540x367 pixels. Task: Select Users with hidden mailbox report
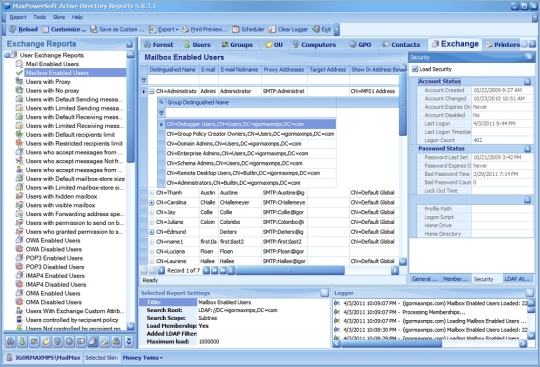click(x=61, y=197)
